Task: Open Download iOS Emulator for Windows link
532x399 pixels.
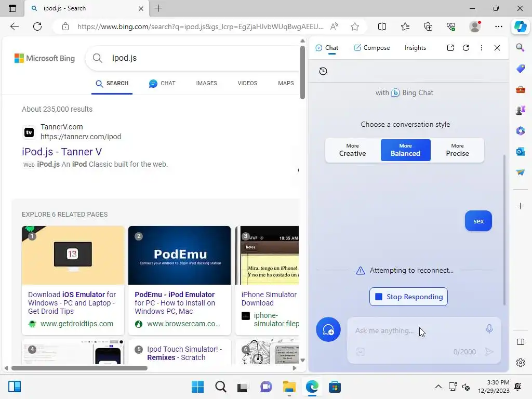Action: coord(72,303)
